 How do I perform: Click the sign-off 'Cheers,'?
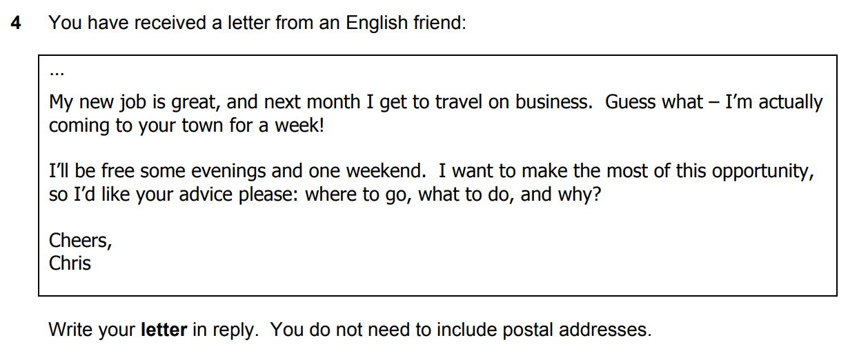80,240
